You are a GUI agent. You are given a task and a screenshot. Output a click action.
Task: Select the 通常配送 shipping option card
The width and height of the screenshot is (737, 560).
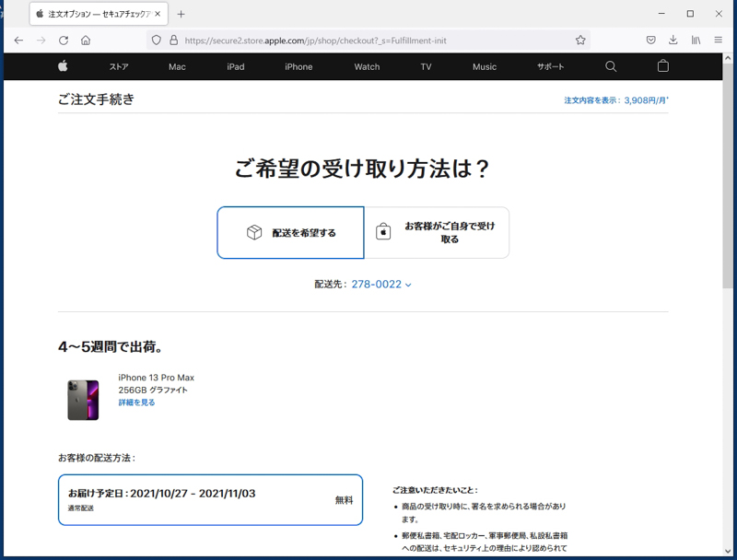210,499
